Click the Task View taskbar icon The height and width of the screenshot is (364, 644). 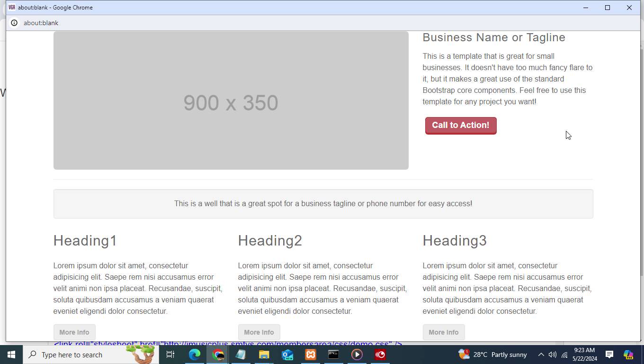click(170, 355)
